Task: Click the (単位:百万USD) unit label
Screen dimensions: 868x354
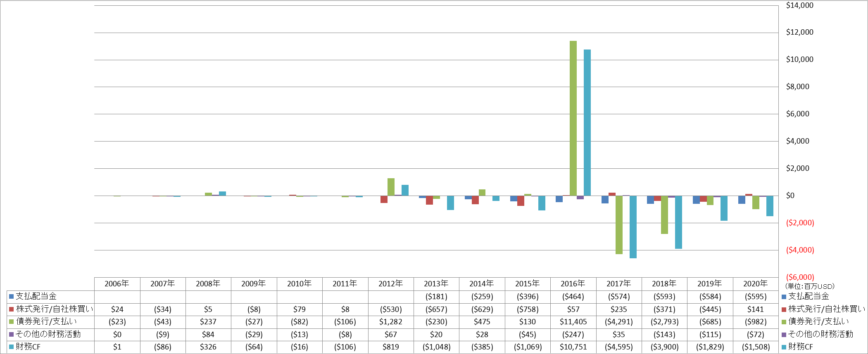Action: (x=810, y=286)
